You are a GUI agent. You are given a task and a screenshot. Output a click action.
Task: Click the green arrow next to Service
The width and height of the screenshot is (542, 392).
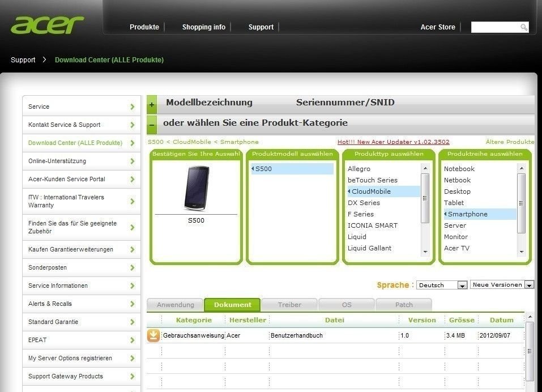133,107
